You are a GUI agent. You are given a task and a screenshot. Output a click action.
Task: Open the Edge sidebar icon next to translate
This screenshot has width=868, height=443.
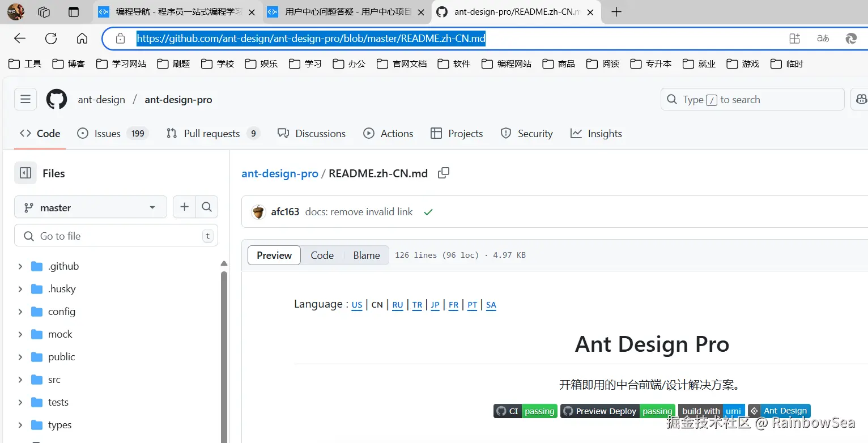point(851,39)
